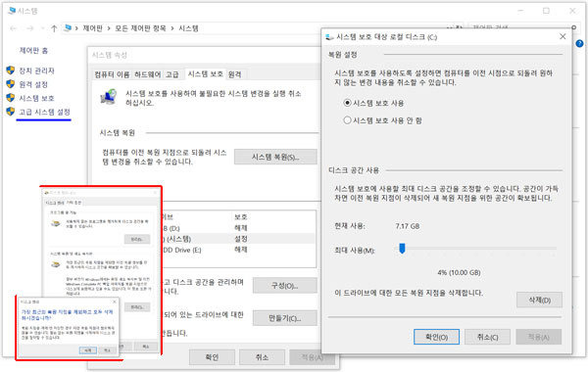Click 확인 in 시스템 속성 dialog
The width and height of the screenshot is (588, 372).
click(212, 357)
